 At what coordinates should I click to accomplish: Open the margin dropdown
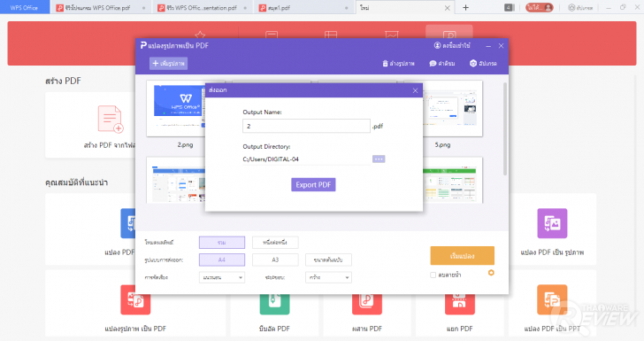[x=328, y=277]
